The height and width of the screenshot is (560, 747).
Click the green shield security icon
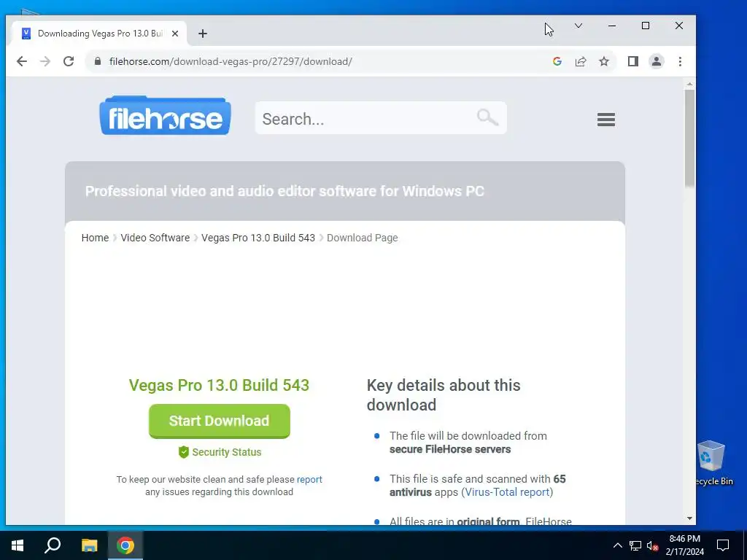click(183, 452)
